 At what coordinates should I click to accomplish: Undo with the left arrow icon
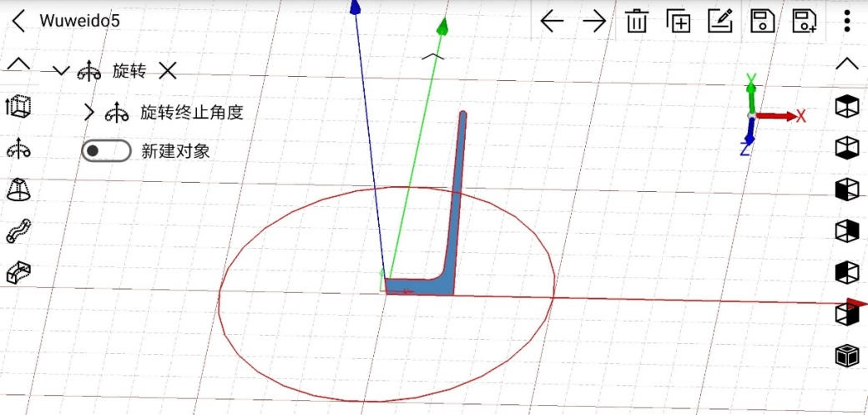[x=552, y=21]
